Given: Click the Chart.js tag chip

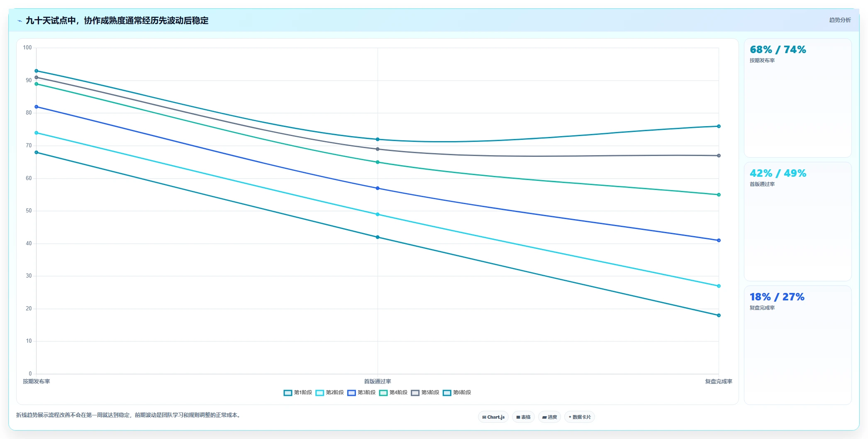Looking at the screenshot, I should (493, 417).
